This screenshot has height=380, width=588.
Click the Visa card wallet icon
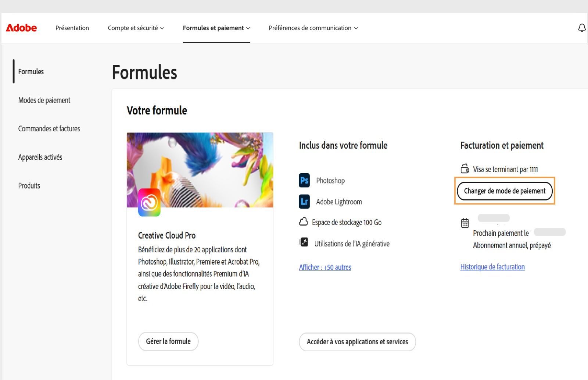pyautogui.click(x=465, y=168)
